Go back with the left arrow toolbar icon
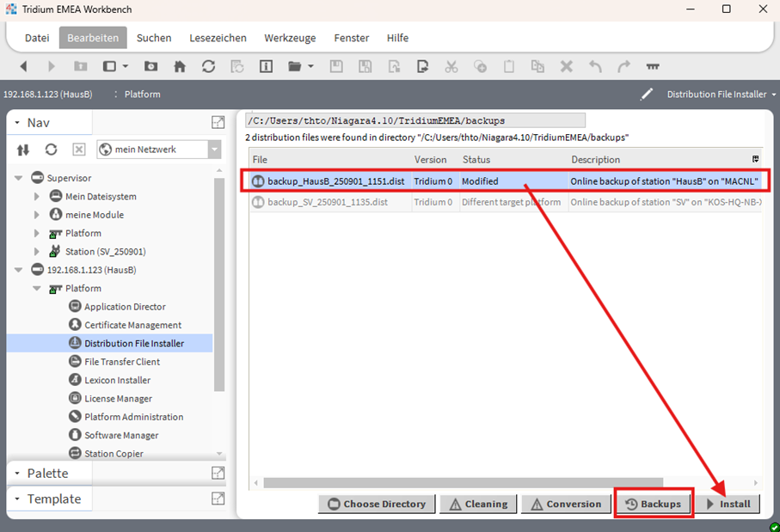 [x=23, y=67]
